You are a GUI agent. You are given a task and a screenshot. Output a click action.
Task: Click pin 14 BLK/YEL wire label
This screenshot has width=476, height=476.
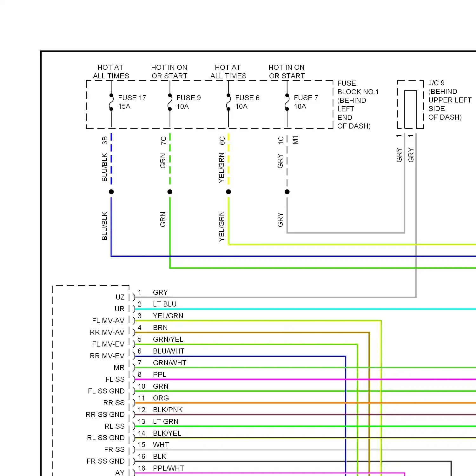tap(167, 433)
